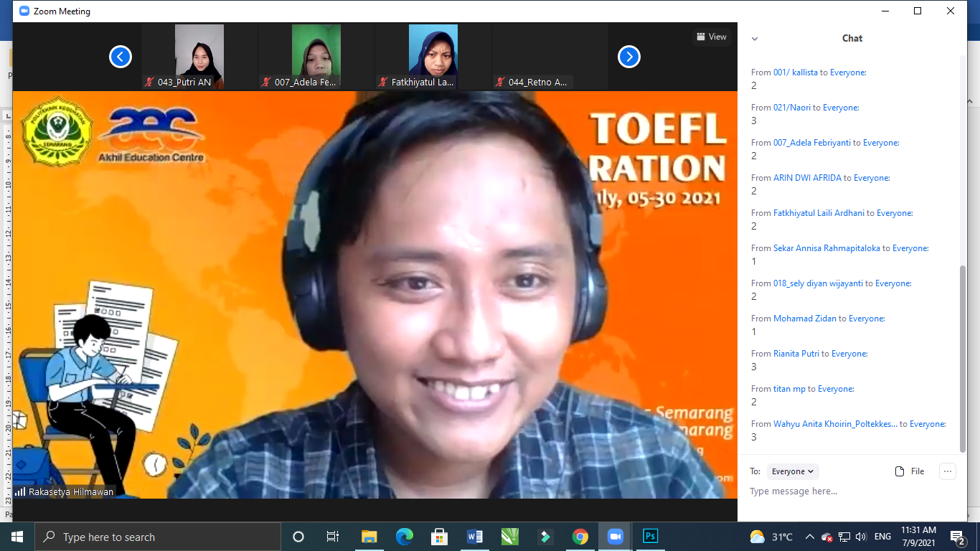Expand hidden icons in the system tray
The width and height of the screenshot is (980, 551).
809,536
